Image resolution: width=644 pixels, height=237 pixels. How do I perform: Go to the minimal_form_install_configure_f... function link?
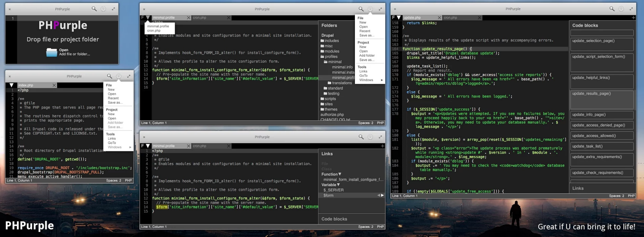[x=353, y=179]
